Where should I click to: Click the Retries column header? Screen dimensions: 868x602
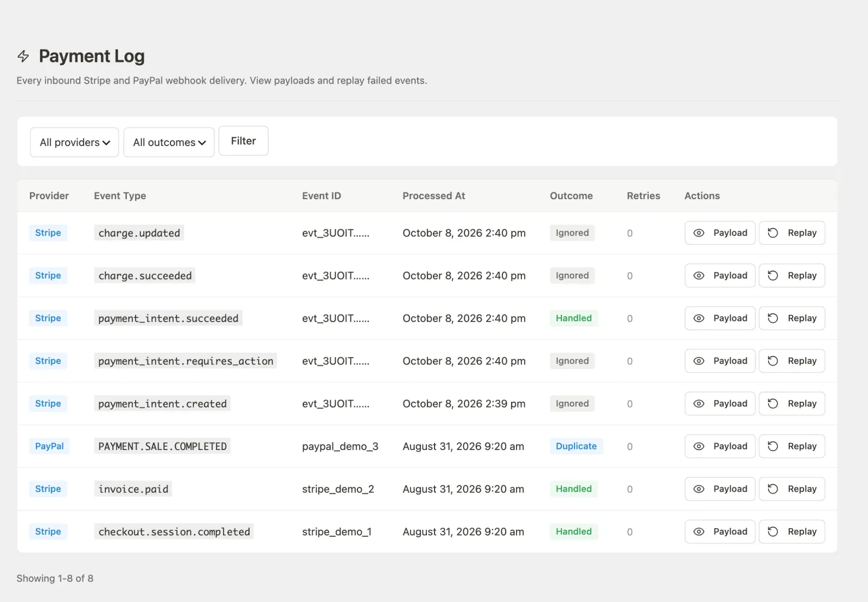point(643,196)
